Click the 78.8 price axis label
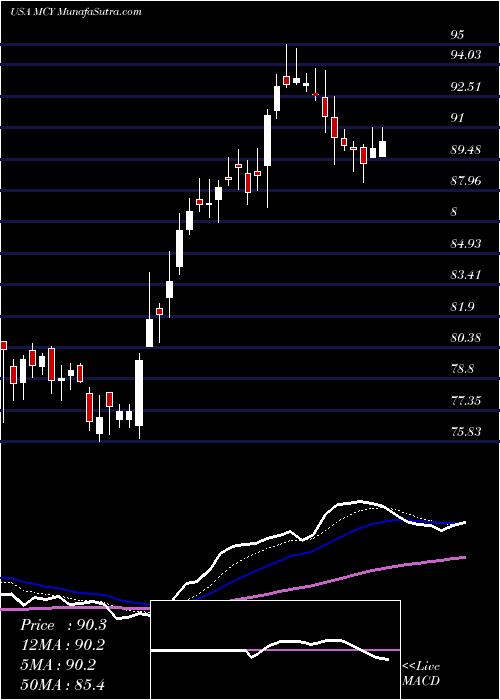Image resolution: width=500 pixels, height=700 pixels. pyautogui.click(x=462, y=369)
